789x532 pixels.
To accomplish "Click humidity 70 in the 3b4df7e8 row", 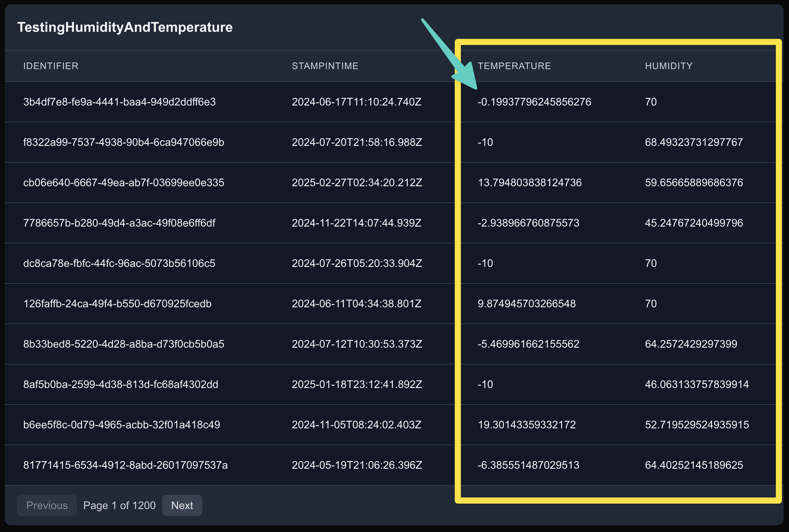I will tap(651, 102).
